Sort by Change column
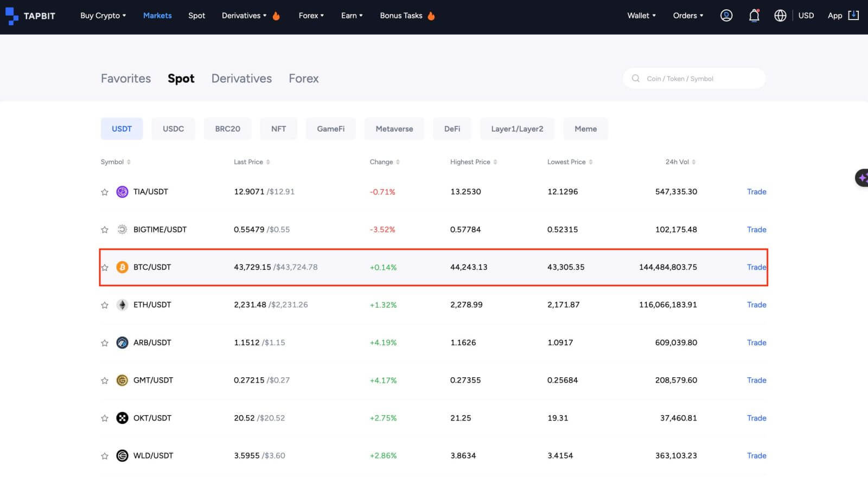Screen dimensions: 868x478 click(385, 162)
